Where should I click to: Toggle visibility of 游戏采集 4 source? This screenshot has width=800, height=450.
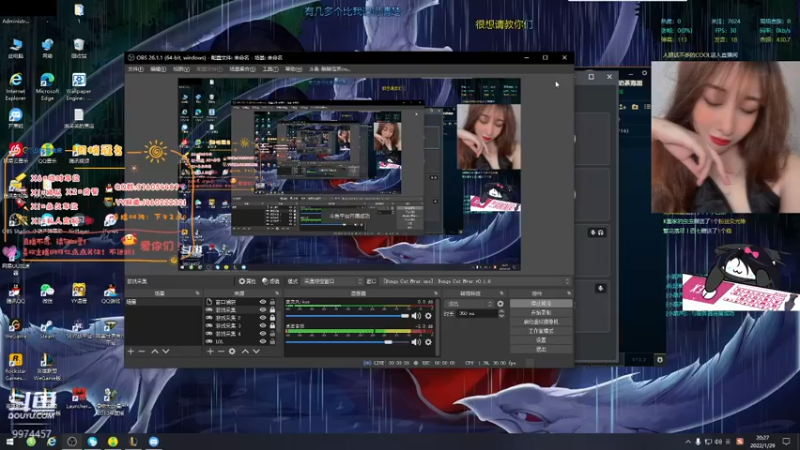click(x=263, y=333)
